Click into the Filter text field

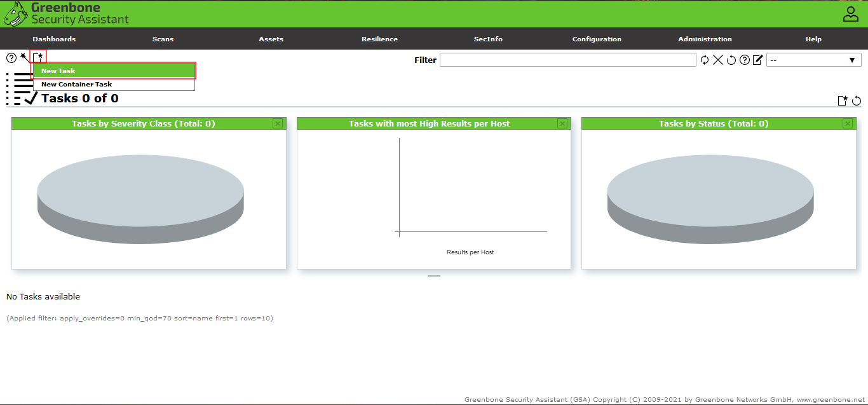pos(567,60)
